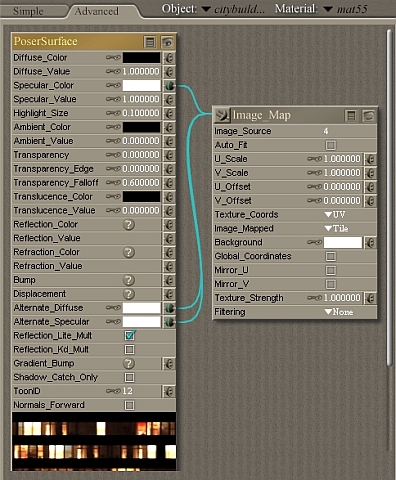Screen dimensions: 396x480
Task: Click Specular_Color connected plug icon
Action: click(169, 86)
